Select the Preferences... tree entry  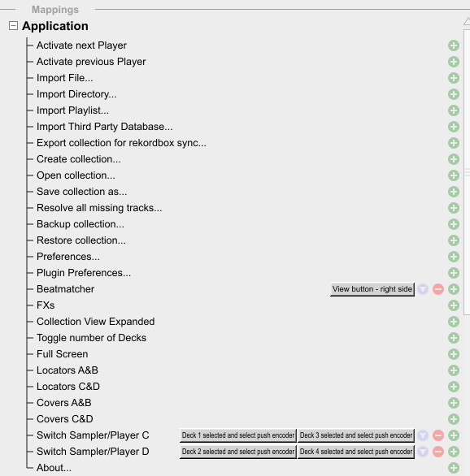pos(68,257)
